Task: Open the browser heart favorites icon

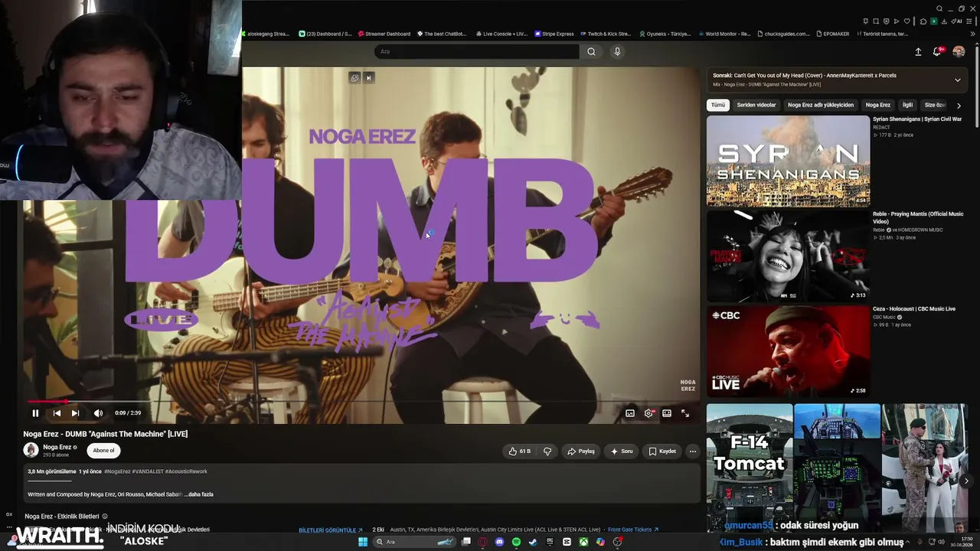Action: coord(907,21)
